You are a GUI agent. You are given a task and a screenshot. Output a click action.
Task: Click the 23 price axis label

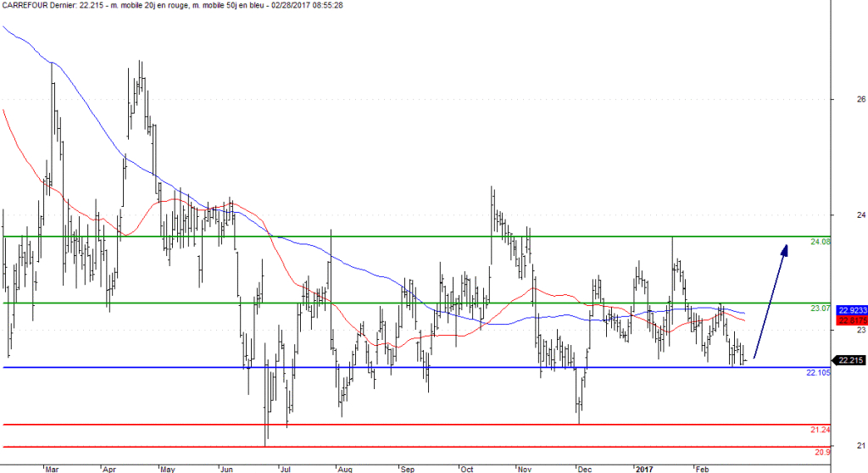861,330
